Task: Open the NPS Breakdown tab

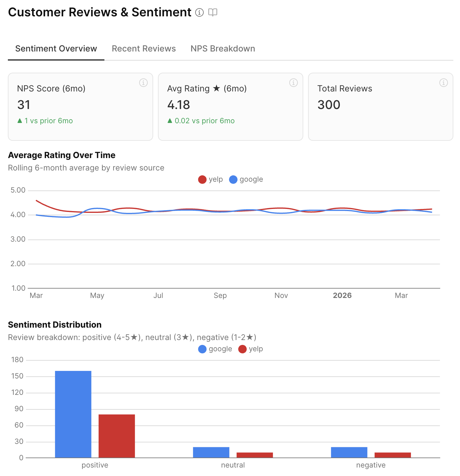Action: [x=223, y=49]
